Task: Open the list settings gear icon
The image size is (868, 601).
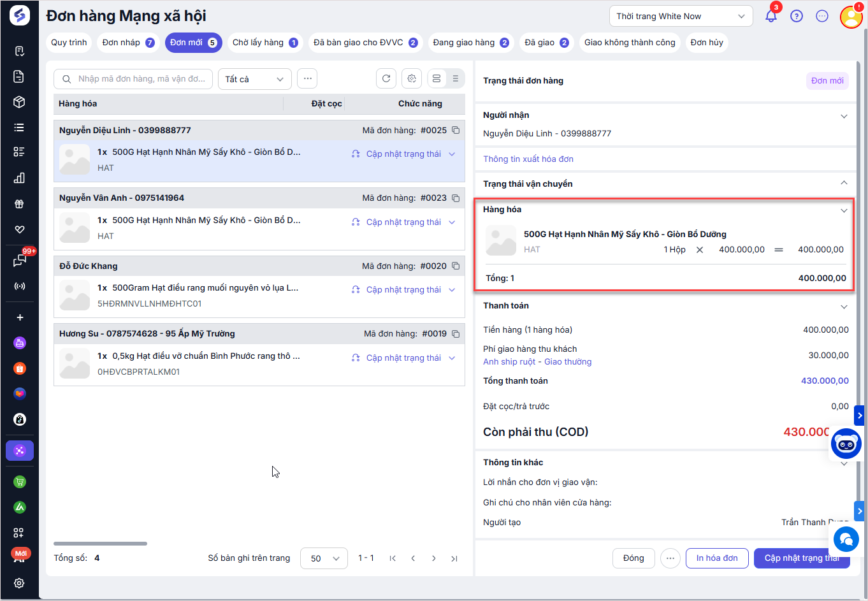Action: [x=412, y=78]
